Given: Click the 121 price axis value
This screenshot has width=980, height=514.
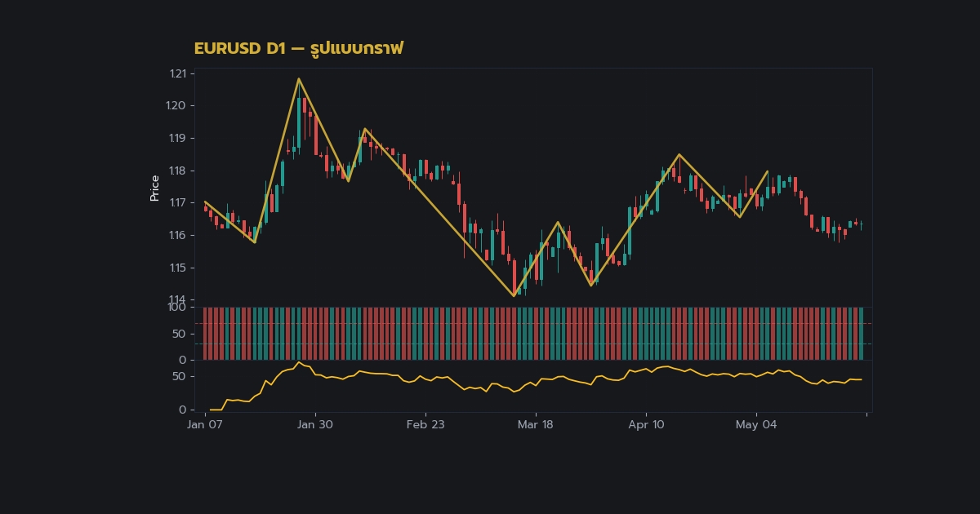Looking at the screenshot, I should 177,73.
